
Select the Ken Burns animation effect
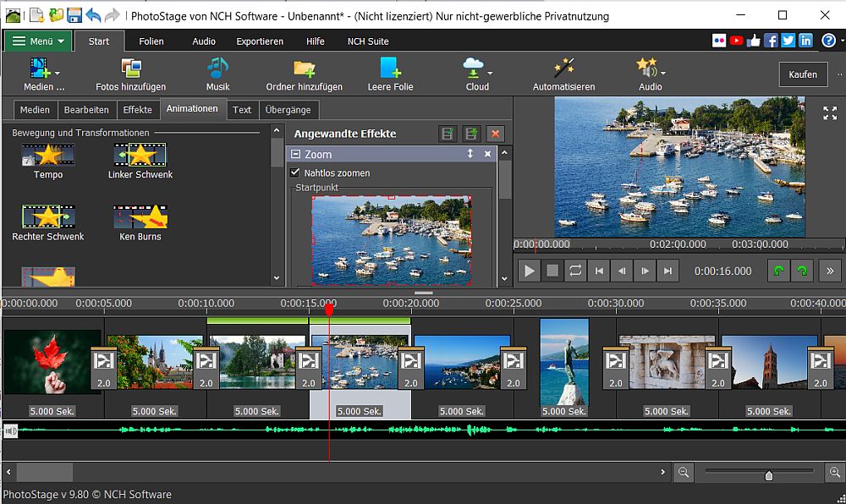140,218
